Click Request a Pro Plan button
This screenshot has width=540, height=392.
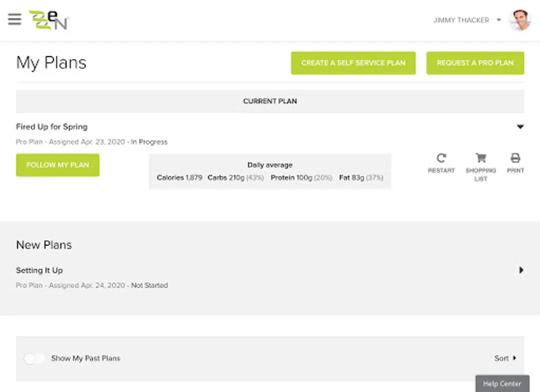475,63
